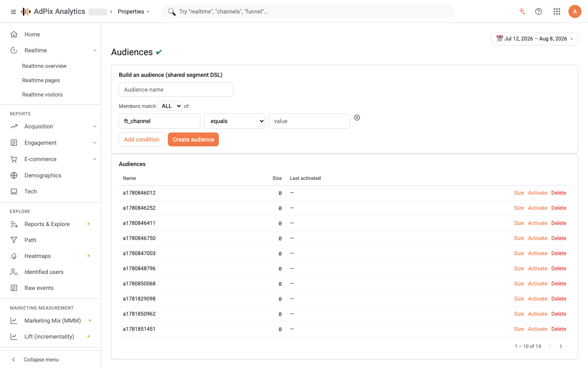Open the date range picker
The width and height of the screenshot is (588, 368).
click(535, 39)
